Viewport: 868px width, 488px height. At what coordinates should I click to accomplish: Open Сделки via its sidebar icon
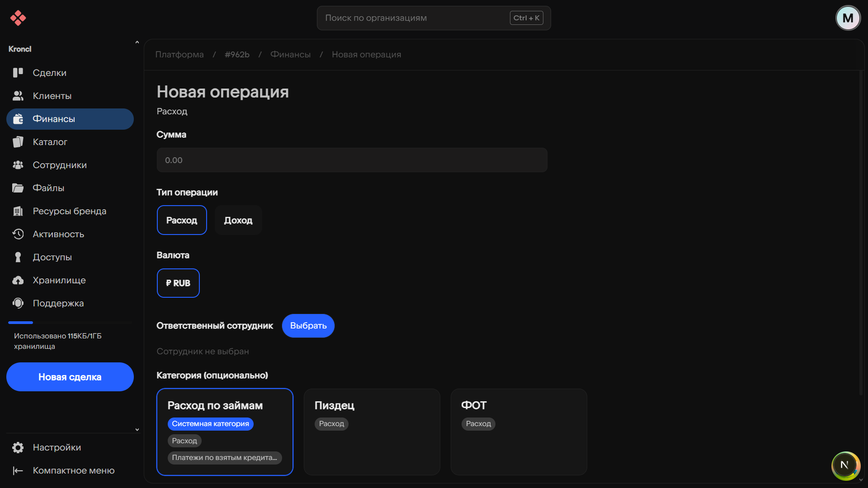point(18,73)
